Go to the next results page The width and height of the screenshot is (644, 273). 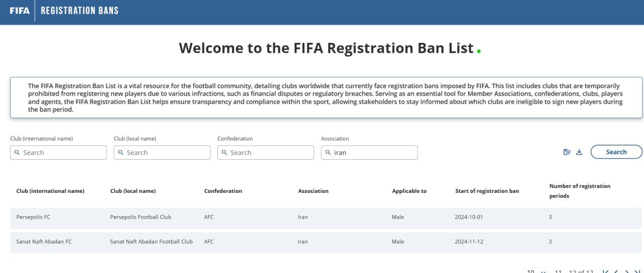(626, 271)
